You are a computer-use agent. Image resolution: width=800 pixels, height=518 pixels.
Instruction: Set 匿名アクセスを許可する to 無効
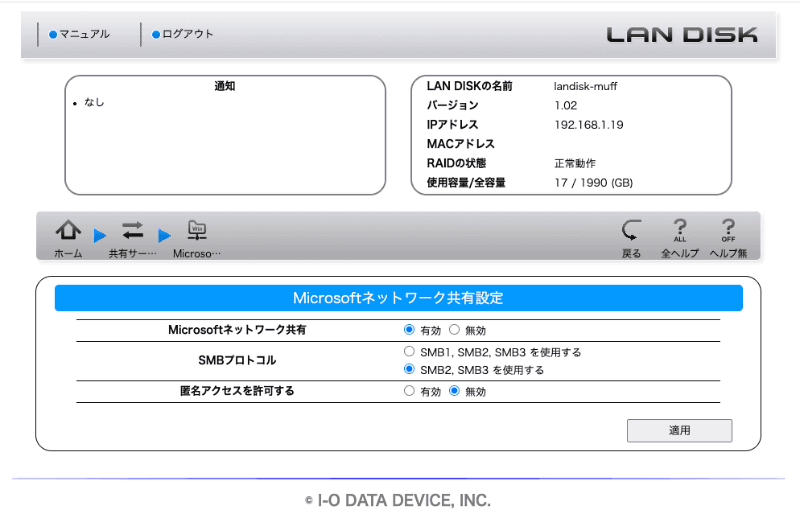[454, 391]
